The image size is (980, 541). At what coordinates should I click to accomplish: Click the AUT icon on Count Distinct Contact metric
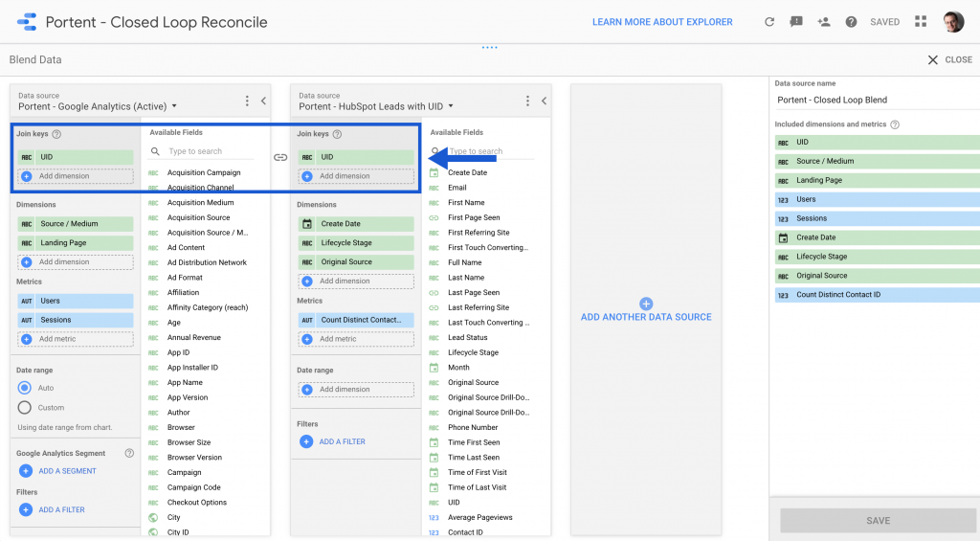(x=307, y=320)
